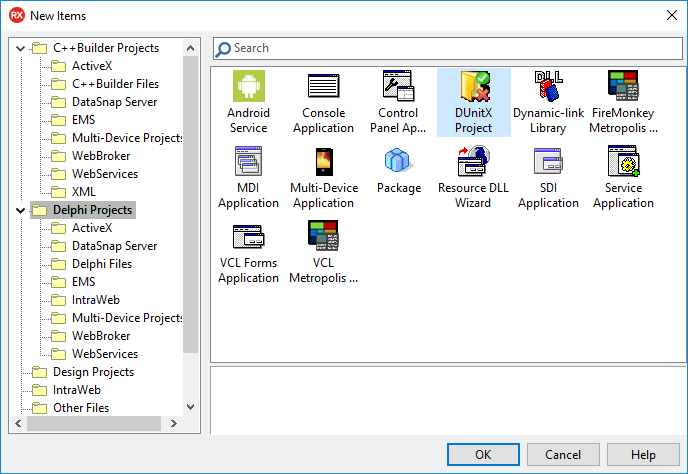Collapse the C++Builder Projects tree node
The height and width of the screenshot is (474, 688).
click(x=20, y=48)
